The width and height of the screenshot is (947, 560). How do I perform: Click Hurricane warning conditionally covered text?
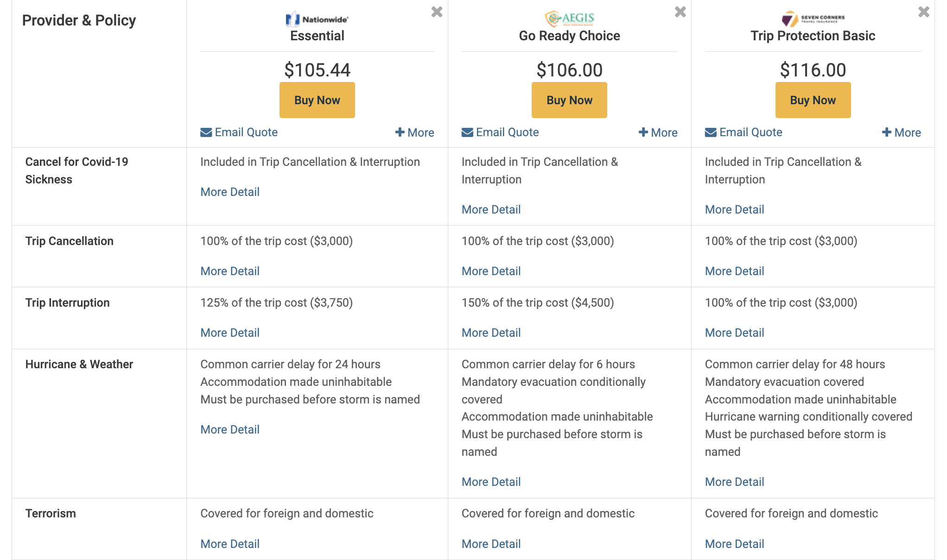coord(808,416)
